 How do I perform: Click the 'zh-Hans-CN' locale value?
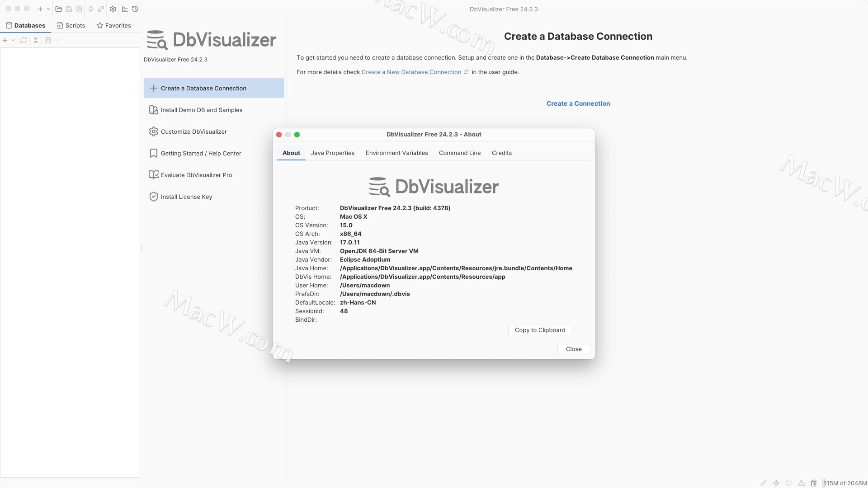(x=358, y=302)
